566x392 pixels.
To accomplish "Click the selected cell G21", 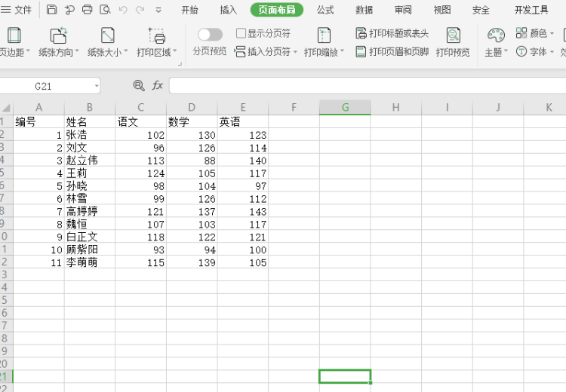I will click(345, 376).
